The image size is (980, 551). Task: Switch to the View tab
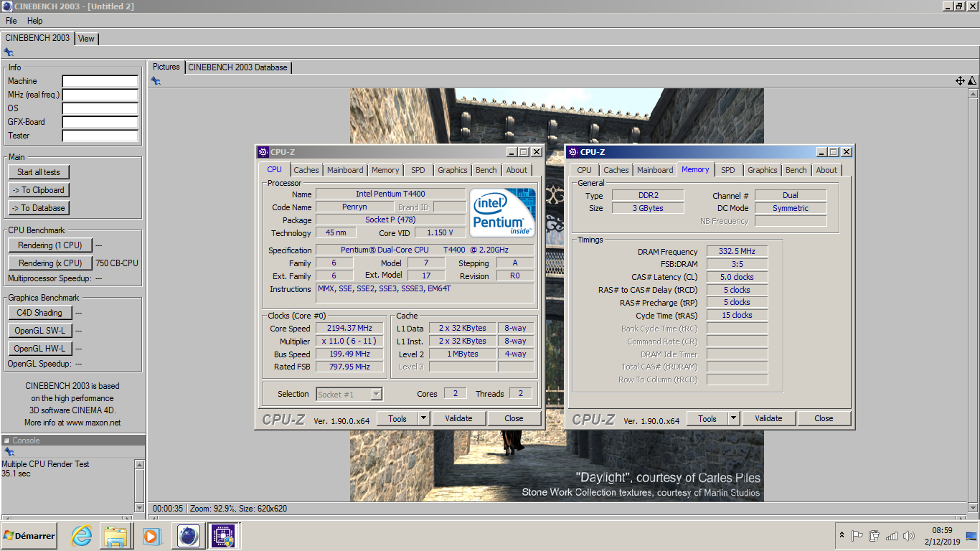86,39
